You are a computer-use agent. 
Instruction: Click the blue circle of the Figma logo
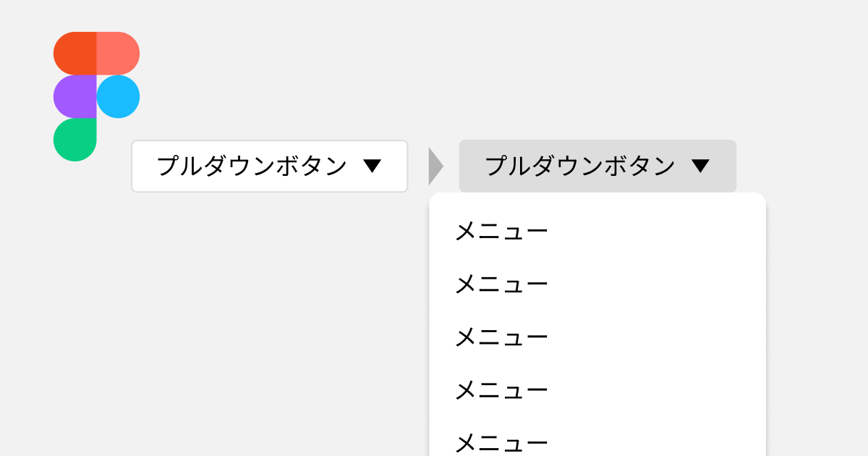point(117,95)
